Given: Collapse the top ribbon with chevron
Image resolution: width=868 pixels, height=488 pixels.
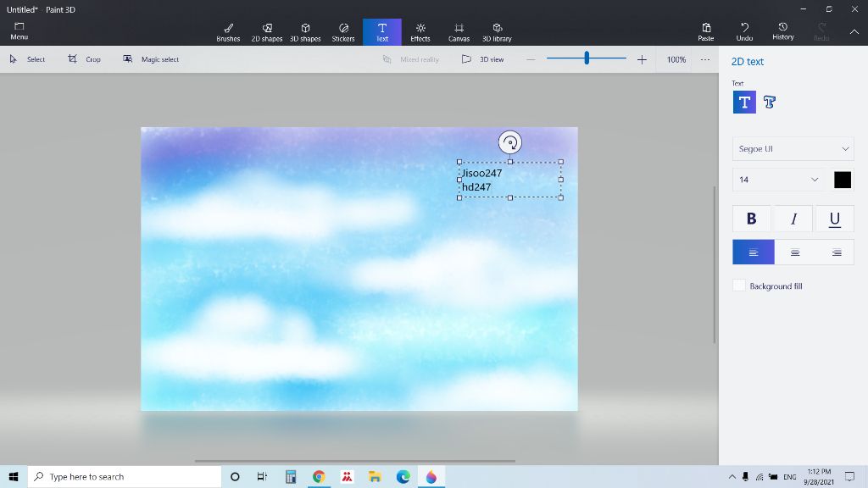Looking at the screenshot, I should [854, 32].
